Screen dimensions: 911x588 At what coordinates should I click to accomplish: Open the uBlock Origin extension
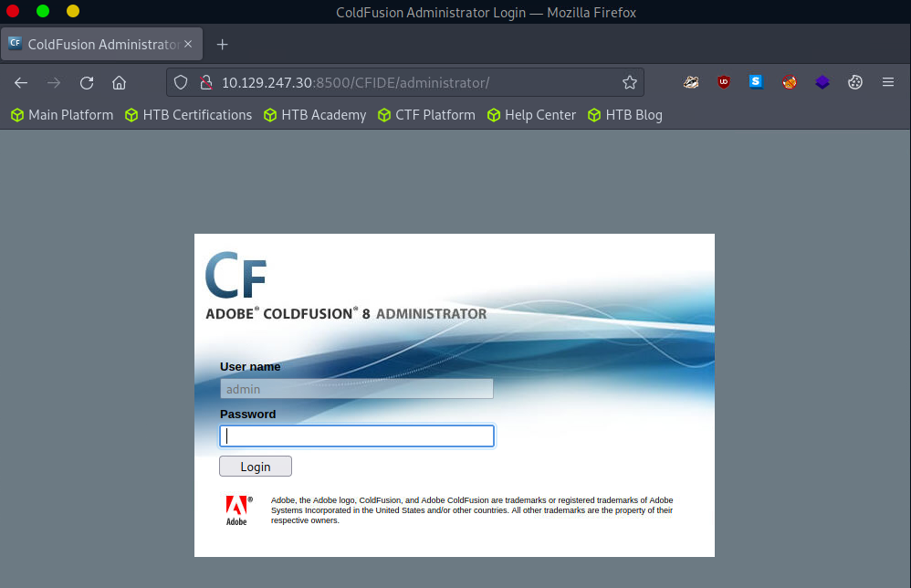click(x=724, y=82)
